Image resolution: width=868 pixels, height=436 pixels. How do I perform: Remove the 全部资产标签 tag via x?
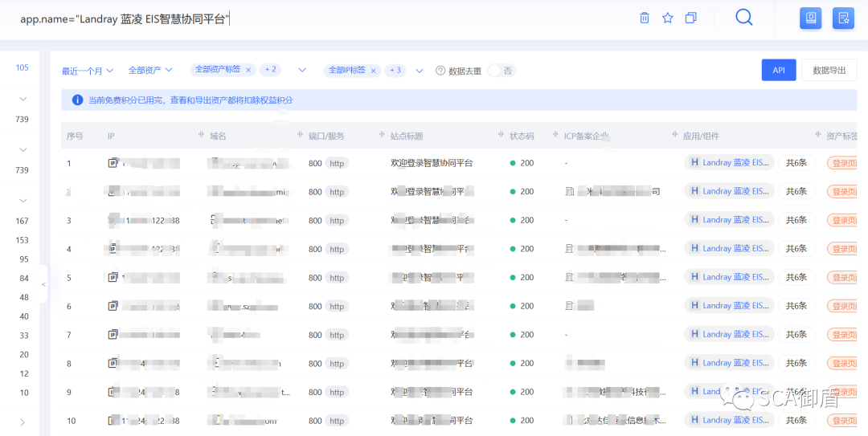tap(248, 70)
